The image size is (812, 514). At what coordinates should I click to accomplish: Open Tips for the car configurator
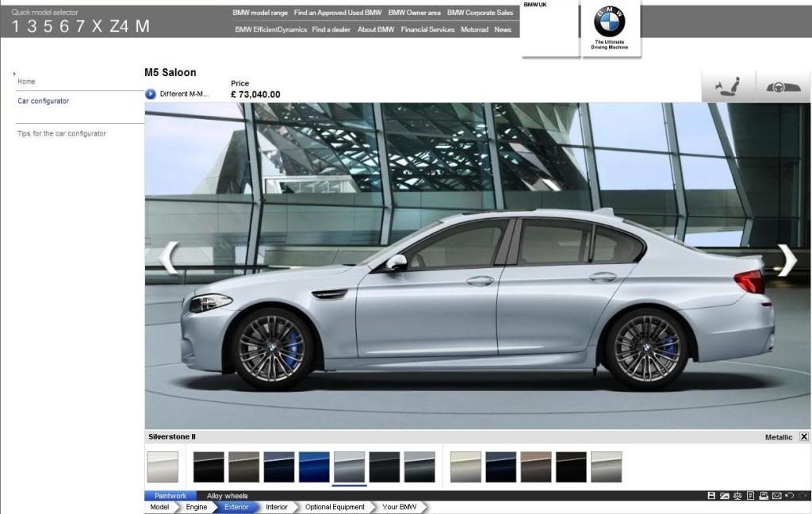62,134
